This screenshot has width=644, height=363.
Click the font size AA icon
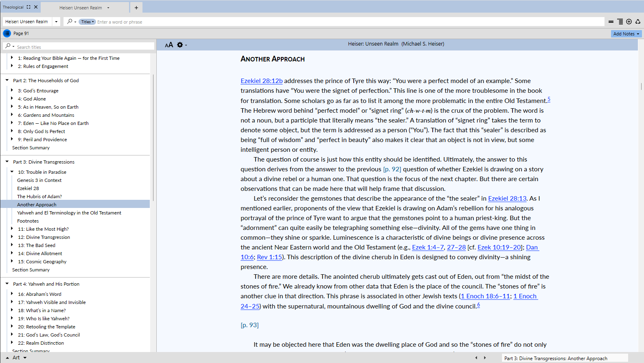coord(169,45)
